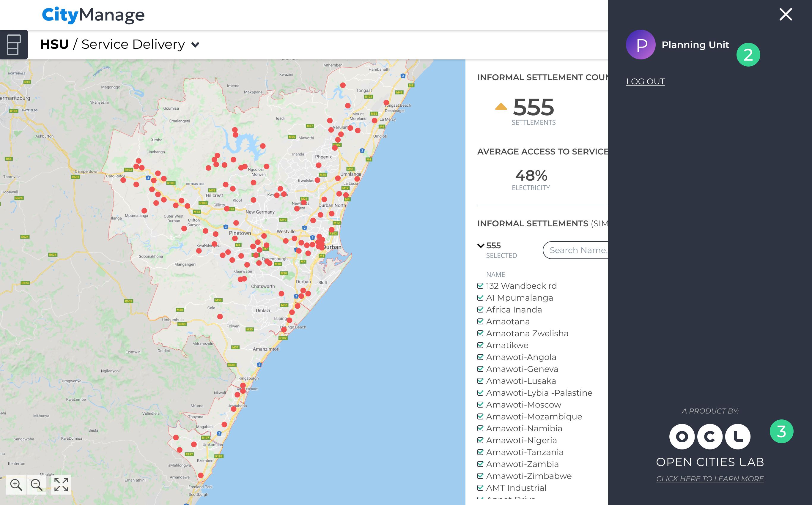Click the LOG OUT link
The height and width of the screenshot is (505, 812).
[x=645, y=81]
